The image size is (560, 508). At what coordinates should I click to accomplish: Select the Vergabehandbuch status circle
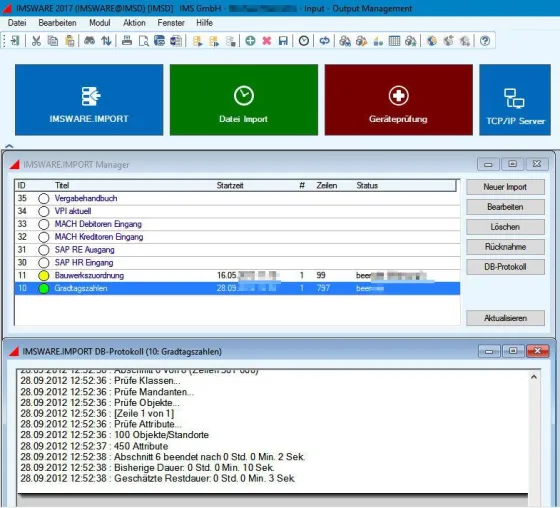pos(44,199)
